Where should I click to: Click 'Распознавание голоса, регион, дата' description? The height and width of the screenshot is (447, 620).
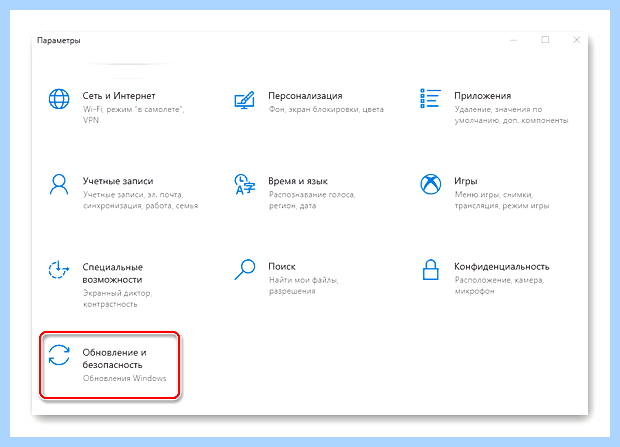(x=312, y=200)
